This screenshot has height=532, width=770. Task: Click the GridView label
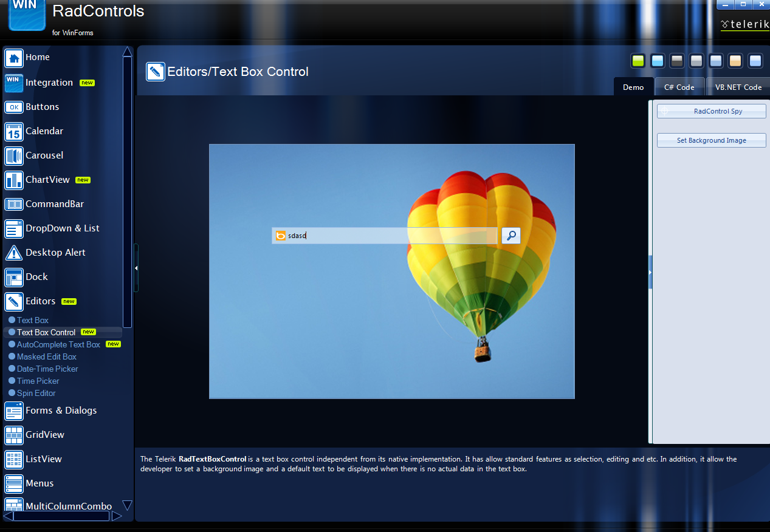click(x=45, y=435)
